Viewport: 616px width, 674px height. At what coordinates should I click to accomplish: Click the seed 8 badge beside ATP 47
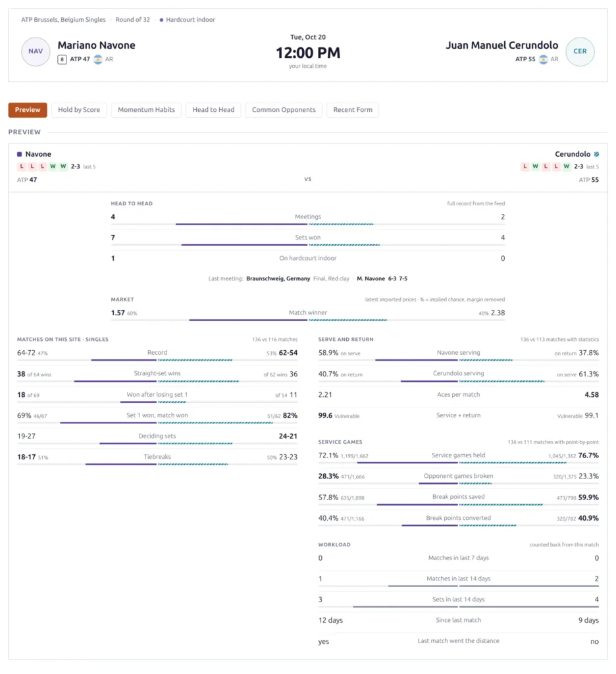(x=63, y=59)
